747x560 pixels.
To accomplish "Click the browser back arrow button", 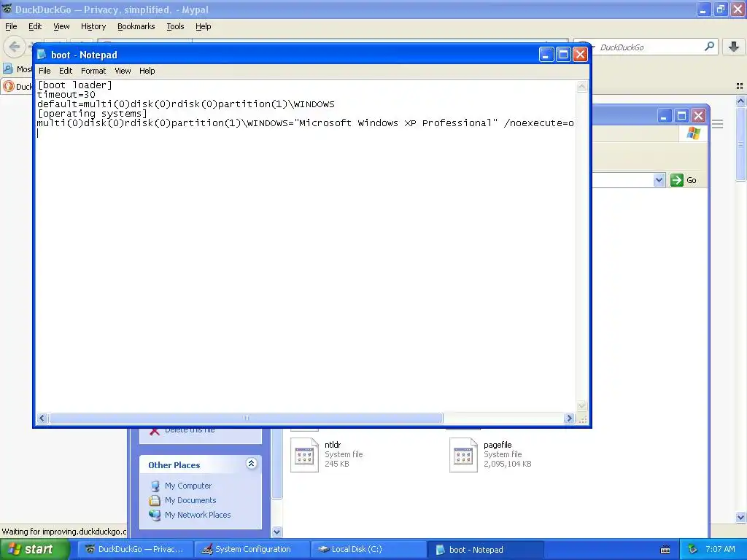I will [x=15, y=47].
